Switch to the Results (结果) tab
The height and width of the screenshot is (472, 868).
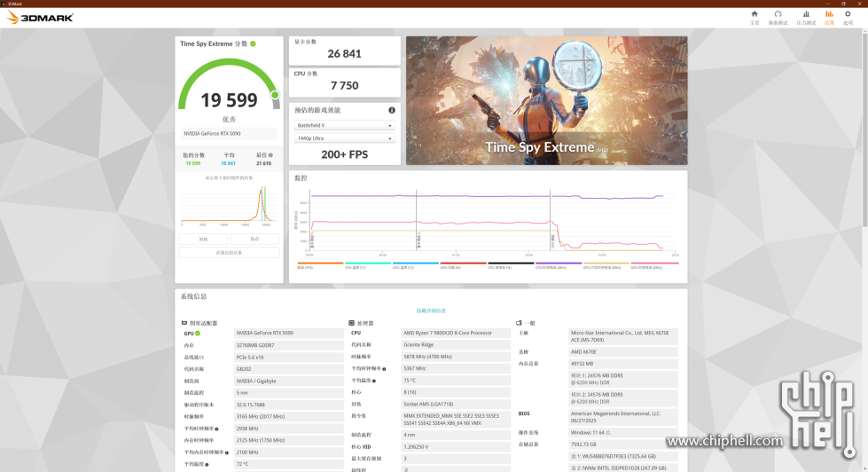tap(829, 18)
